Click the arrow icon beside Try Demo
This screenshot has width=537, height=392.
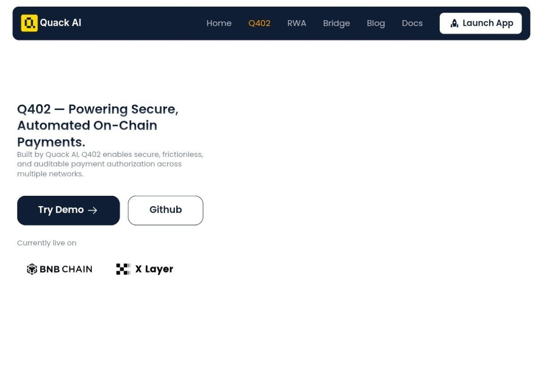pos(93,211)
